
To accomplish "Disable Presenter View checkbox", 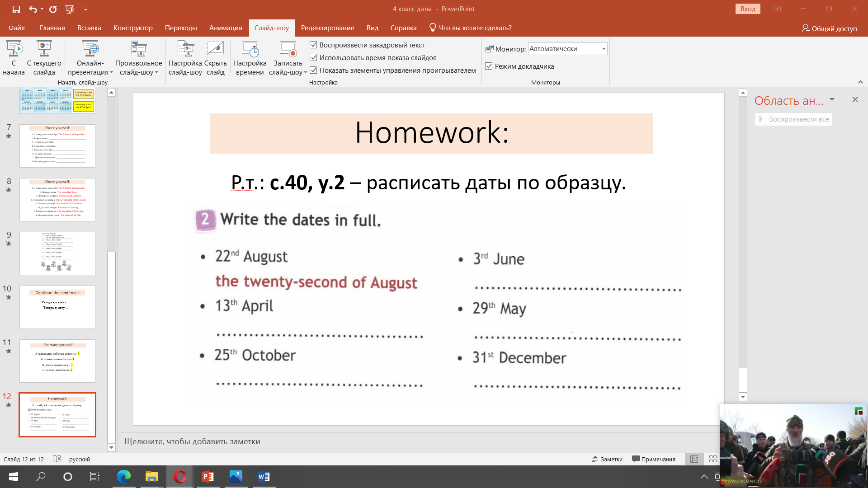I will point(489,66).
